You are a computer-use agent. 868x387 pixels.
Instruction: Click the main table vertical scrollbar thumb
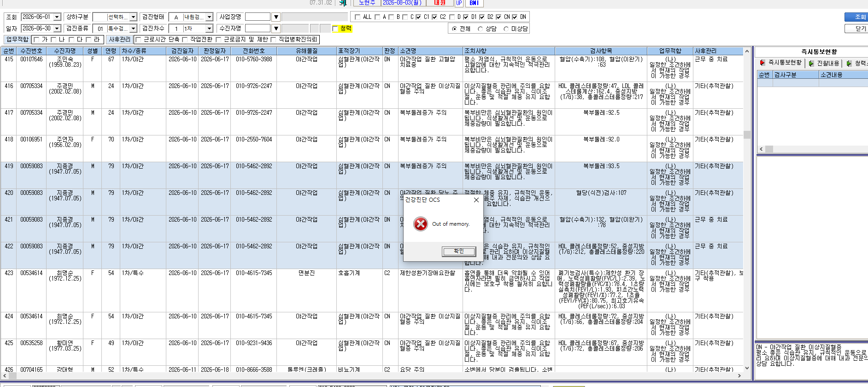pyautogui.click(x=747, y=135)
